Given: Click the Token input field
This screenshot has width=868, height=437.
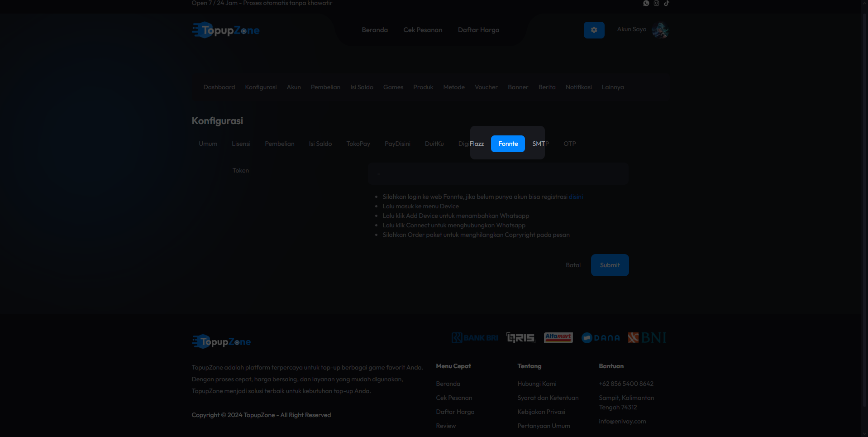Looking at the screenshot, I should [498, 174].
